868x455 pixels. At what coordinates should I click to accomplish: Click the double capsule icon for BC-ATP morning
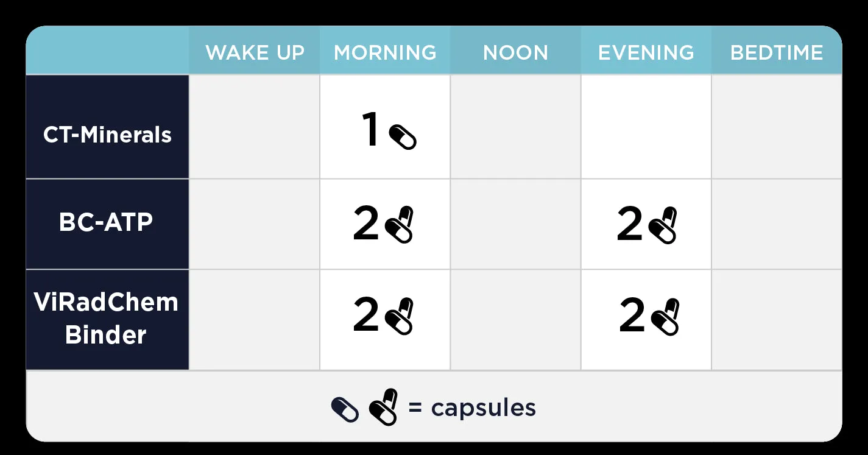[x=400, y=225]
